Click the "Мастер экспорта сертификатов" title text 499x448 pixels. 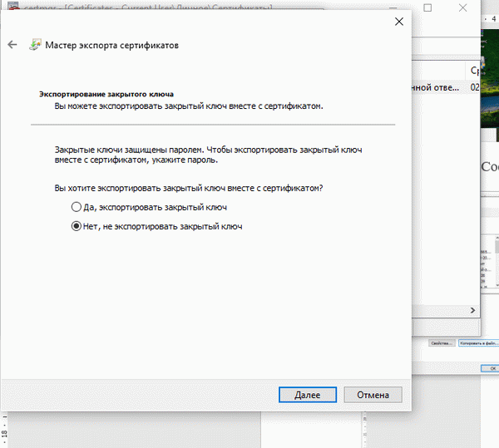[x=111, y=45]
